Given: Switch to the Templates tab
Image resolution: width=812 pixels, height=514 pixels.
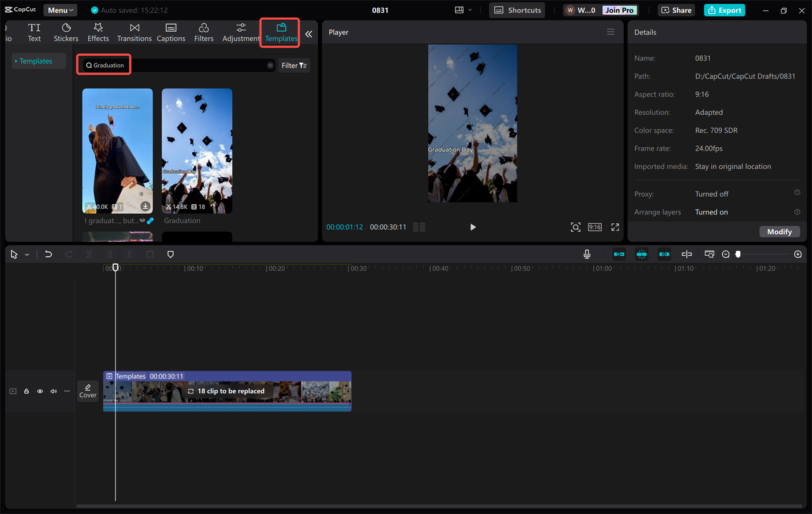Looking at the screenshot, I should (x=280, y=32).
